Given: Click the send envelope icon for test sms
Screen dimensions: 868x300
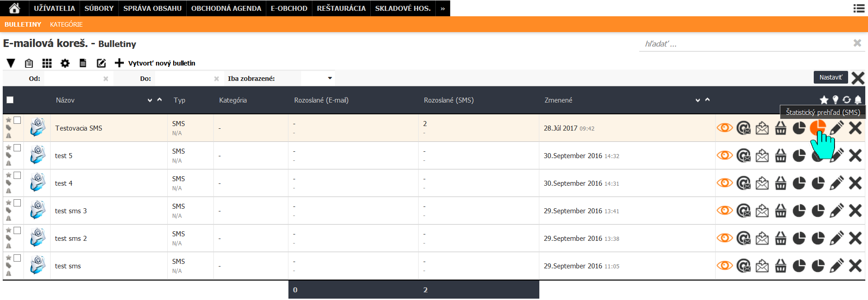Looking at the screenshot, I should pyautogui.click(x=762, y=266).
